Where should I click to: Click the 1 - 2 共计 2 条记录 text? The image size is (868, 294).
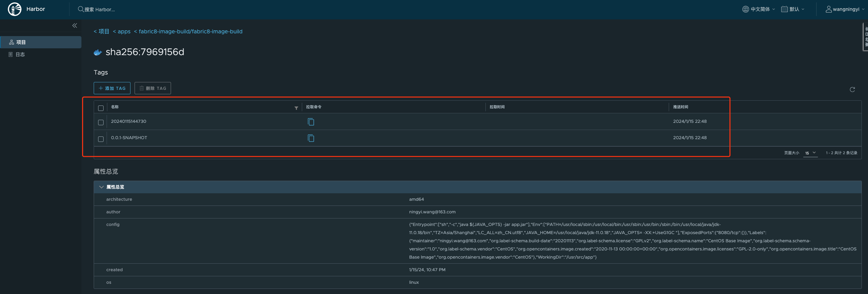[x=841, y=153]
